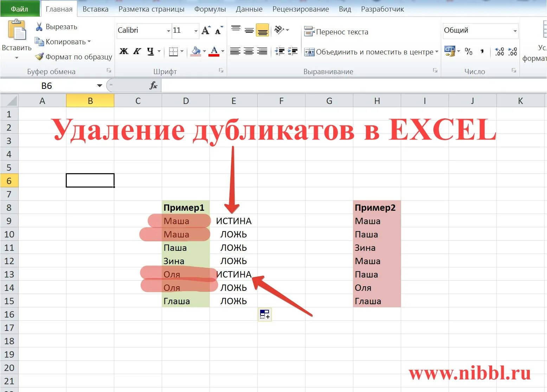Screen dimensions: 547x392
Task: Expand the Copy (Копировать) dropdown arrow
Action: (x=89, y=41)
